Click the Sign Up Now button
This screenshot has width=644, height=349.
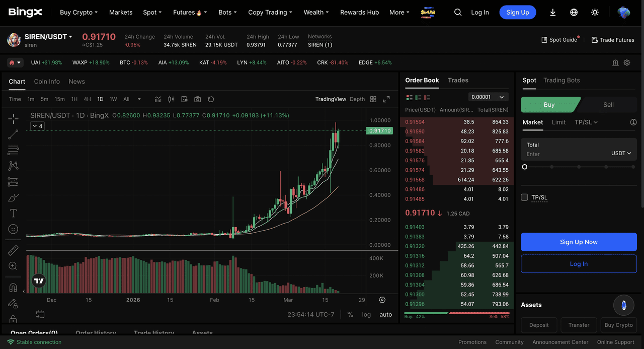point(579,242)
